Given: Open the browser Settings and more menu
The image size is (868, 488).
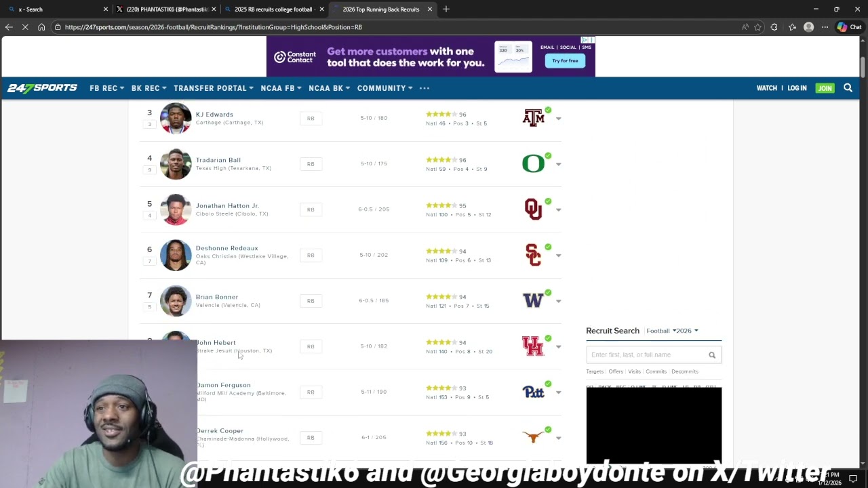Looking at the screenshot, I should 825,27.
